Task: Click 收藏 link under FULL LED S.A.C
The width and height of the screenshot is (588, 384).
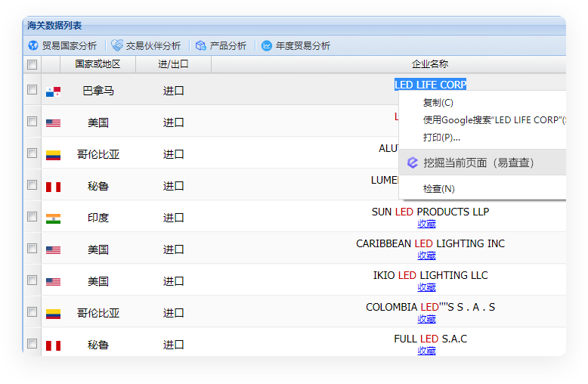Action: tap(426, 351)
